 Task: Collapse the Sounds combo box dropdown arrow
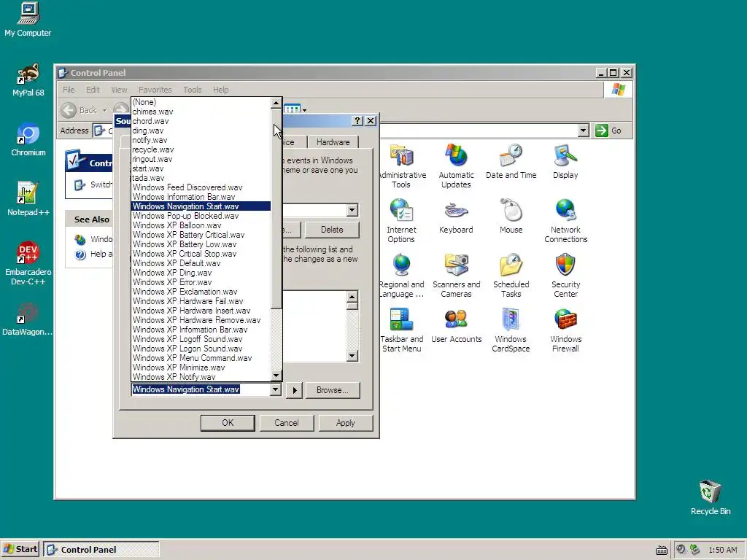275,389
